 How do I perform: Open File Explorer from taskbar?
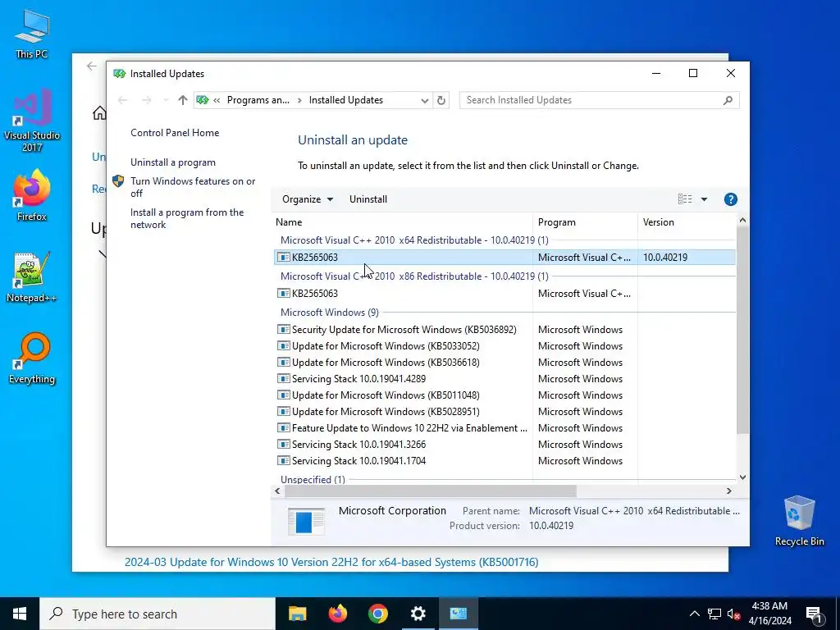[297, 614]
